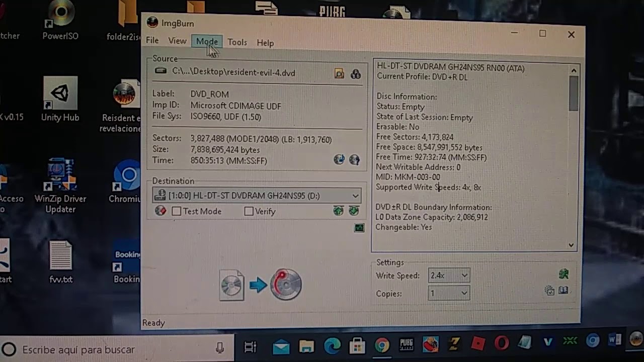644x362 pixels.
Task: Minimize the ImgBurn window
Action: (514, 33)
